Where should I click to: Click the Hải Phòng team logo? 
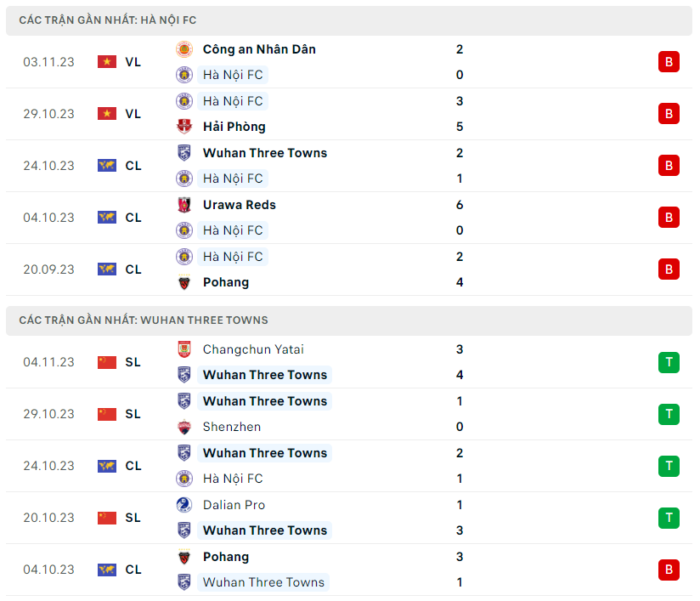(183, 127)
